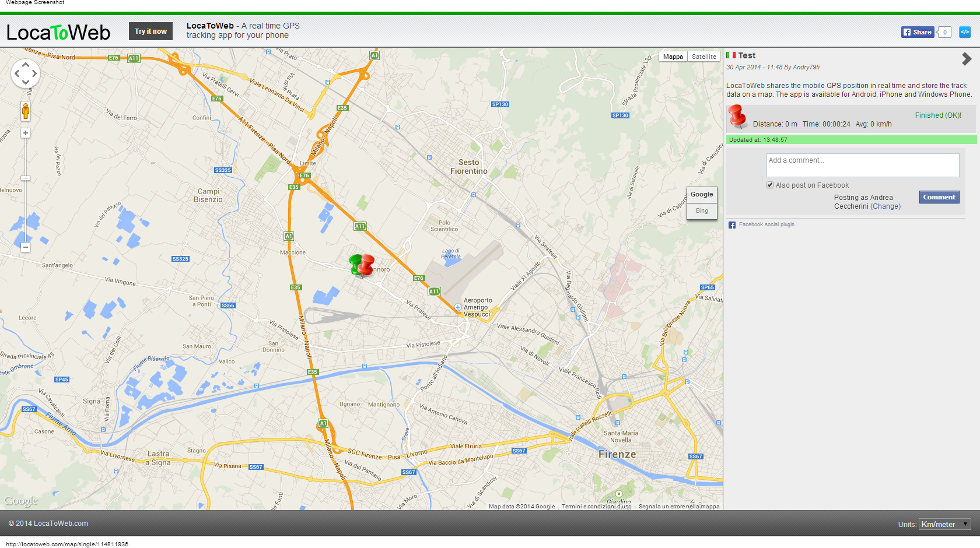Click the green pushpin marker on map
Viewport: 980px width, 548px height.
click(x=353, y=264)
